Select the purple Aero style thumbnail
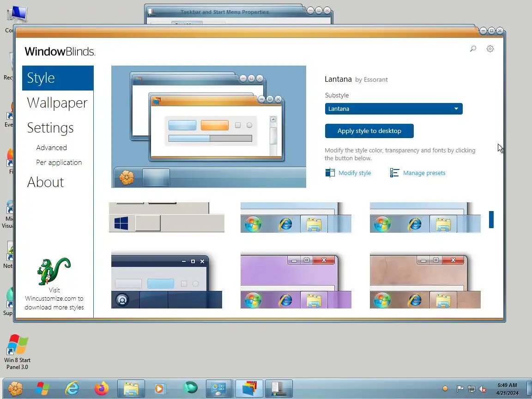The image size is (532, 399). point(296,281)
